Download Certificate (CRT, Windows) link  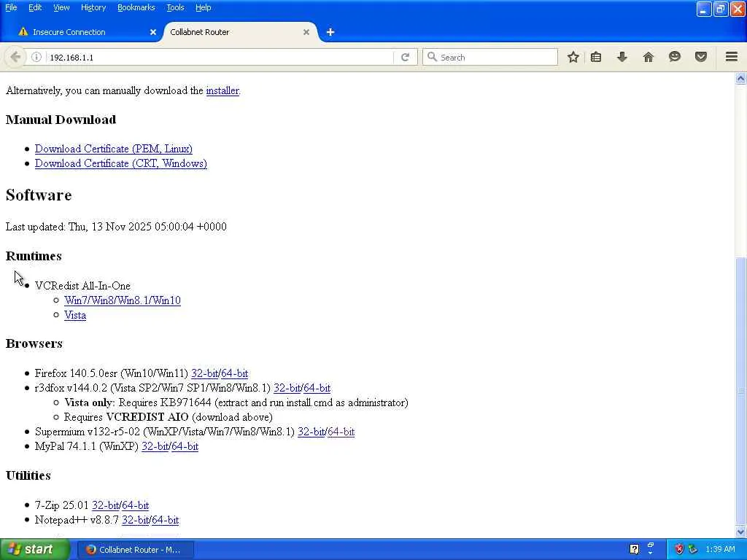[121, 163]
